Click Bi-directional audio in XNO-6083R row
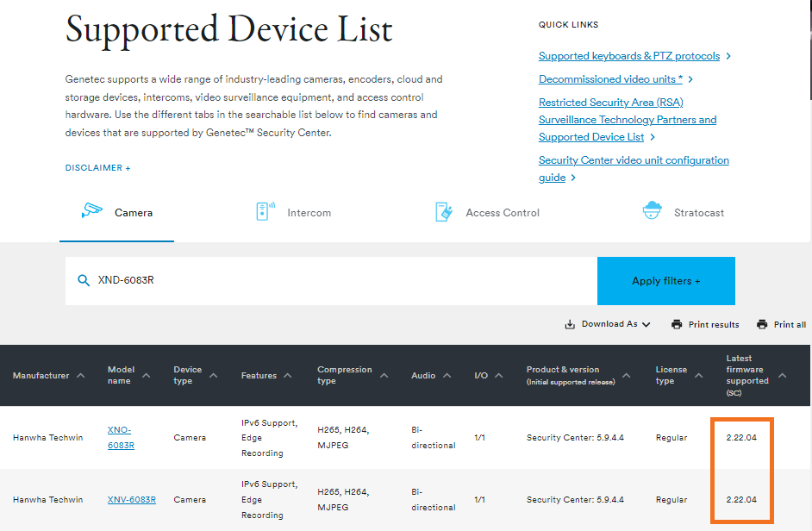Screen dimensions: 812x531 (x=434, y=437)
